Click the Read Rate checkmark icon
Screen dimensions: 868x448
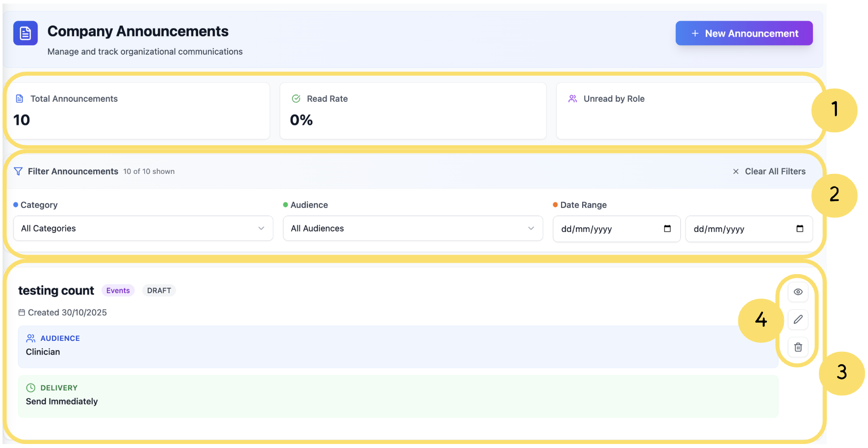pyautogui.click(x=296, y=99)
